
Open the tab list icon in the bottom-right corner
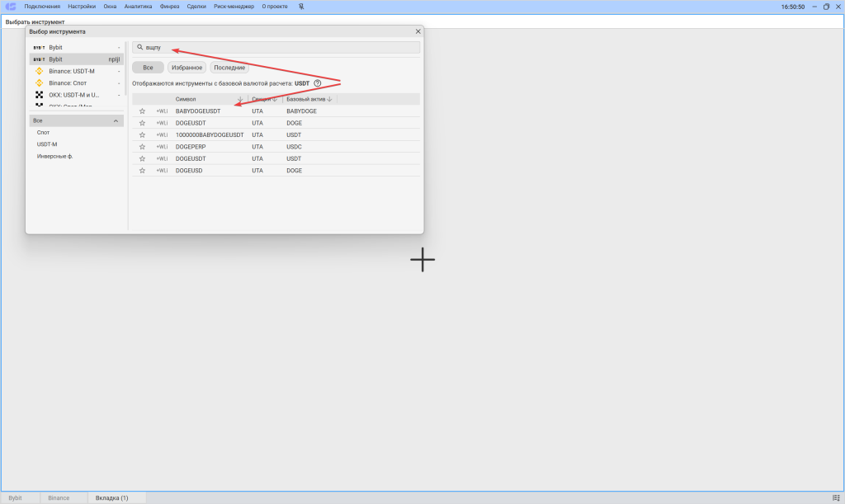point(836,498)
